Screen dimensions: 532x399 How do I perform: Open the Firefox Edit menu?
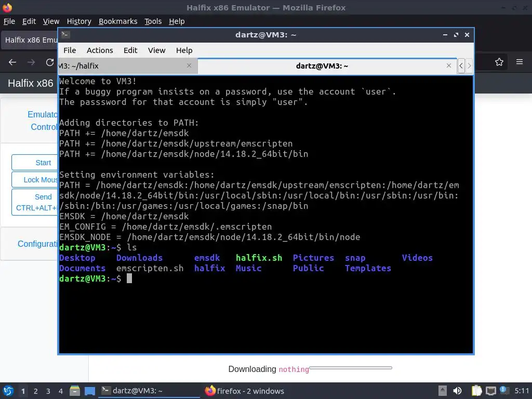tap(29, 21)
